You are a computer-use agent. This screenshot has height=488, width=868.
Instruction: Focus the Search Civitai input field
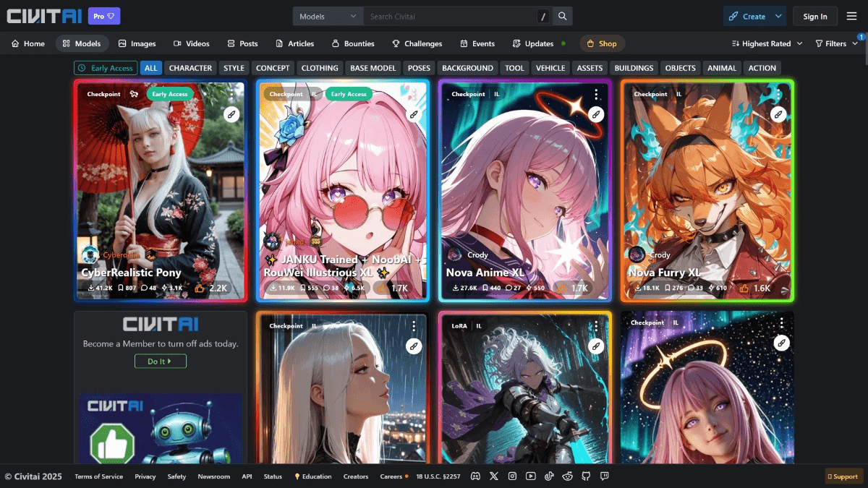448,17
